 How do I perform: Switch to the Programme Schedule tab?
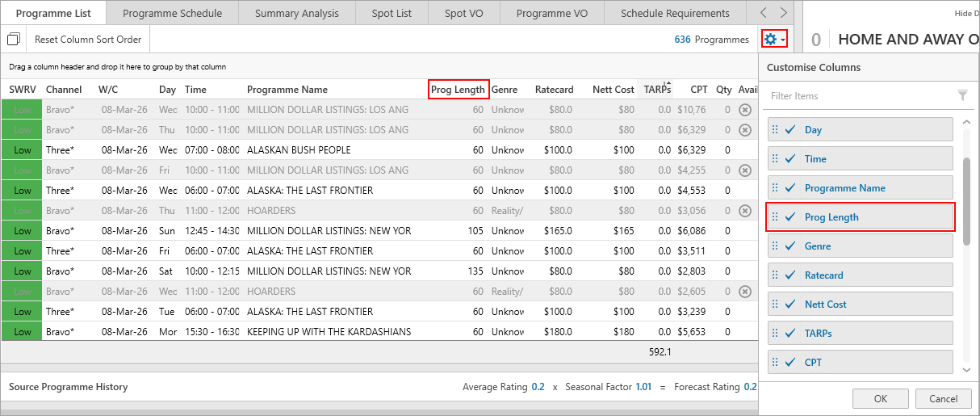172,13
